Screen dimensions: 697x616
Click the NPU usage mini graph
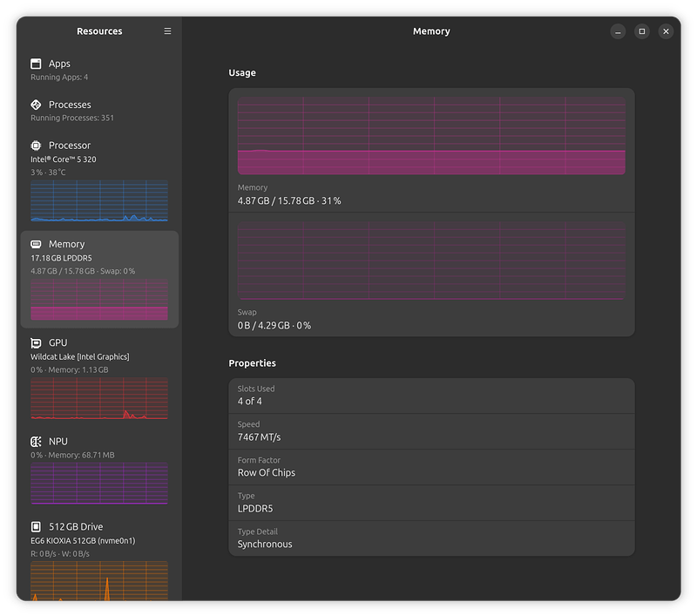click(99, 483)
